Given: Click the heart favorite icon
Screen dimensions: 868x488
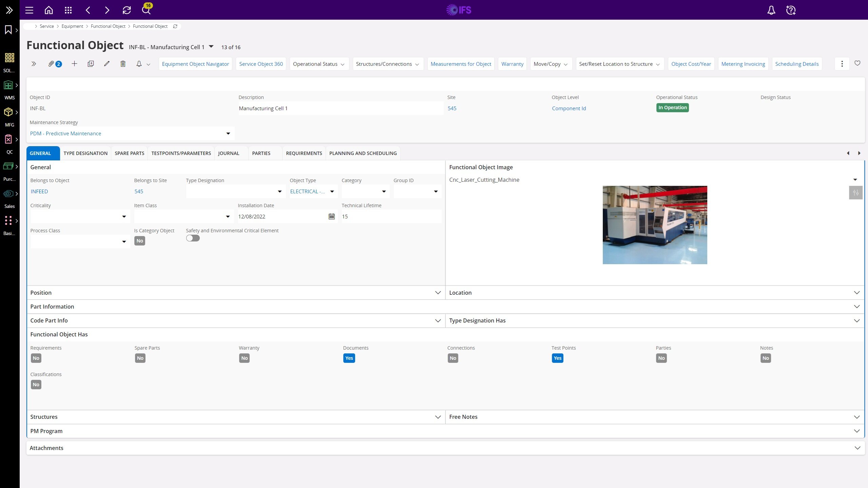Looking at the screenshot, I should (x=857, y=63).
